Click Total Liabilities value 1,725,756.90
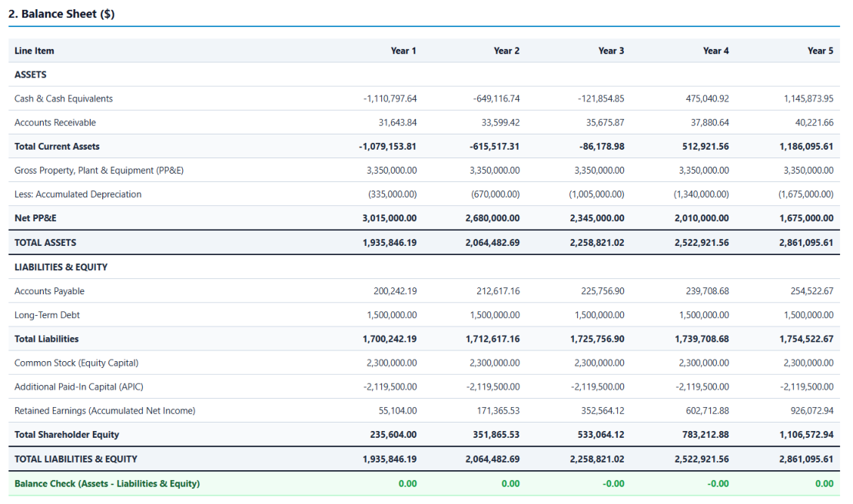 597,339
